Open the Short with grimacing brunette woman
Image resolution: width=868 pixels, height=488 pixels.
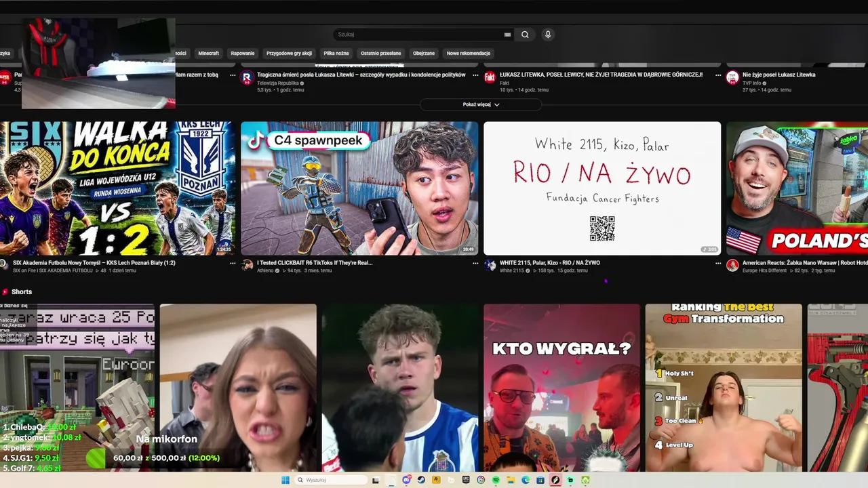(238, 388)
